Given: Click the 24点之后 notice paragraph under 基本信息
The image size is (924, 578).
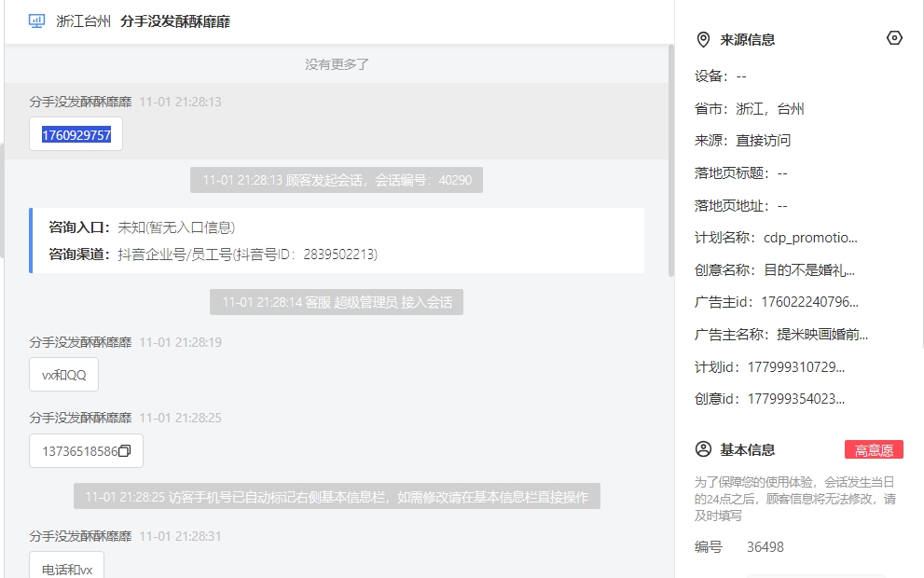Looking at the screenshot, I should tap(795, 499).
